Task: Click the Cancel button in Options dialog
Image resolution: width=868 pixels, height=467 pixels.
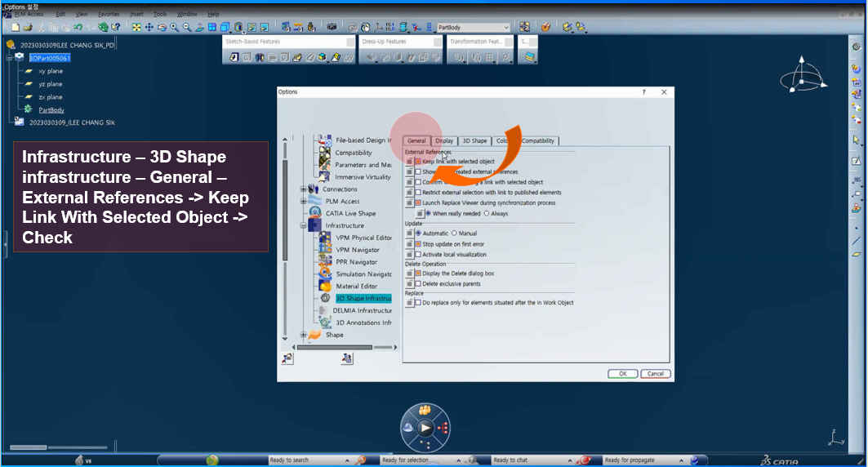Action: click(x=656, y=374)
